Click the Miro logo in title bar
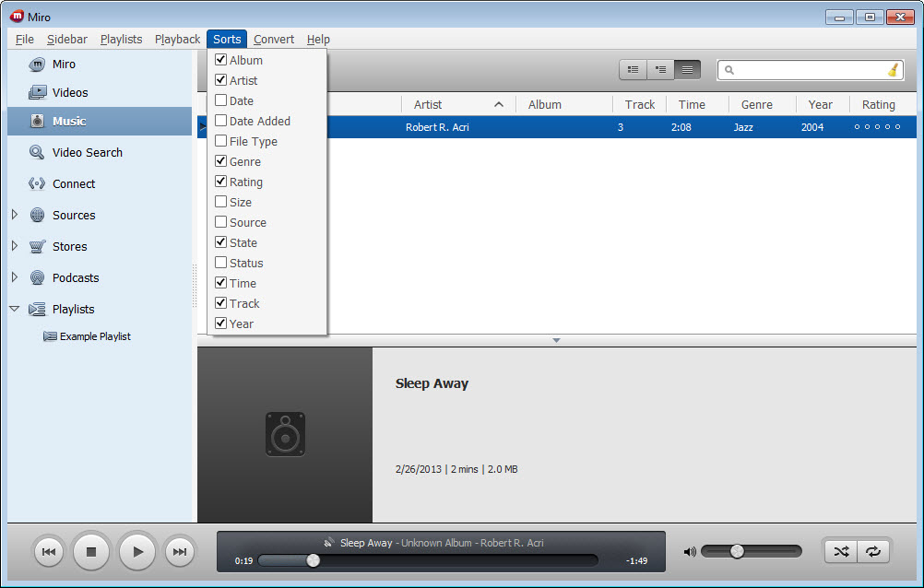 coord(18,17)
